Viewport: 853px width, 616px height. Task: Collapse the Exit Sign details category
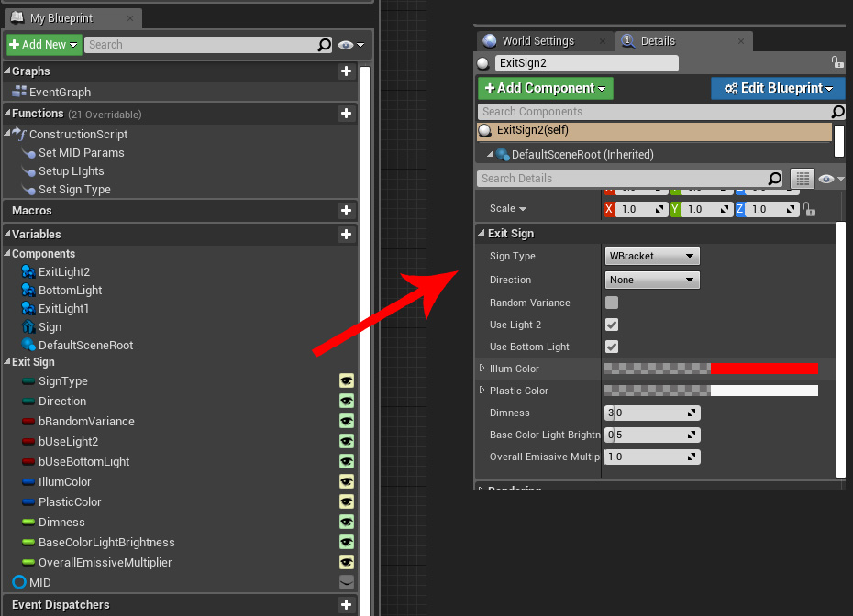(x=482, y=233)
